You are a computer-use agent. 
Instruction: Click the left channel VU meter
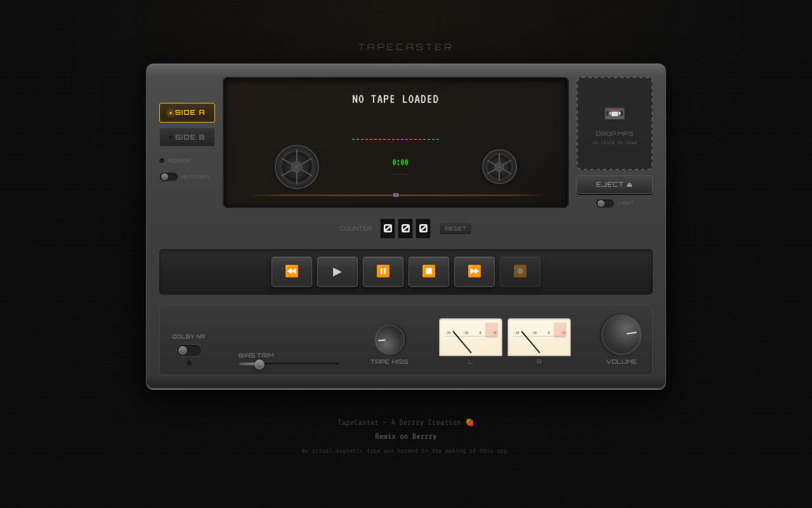[471, 337]
